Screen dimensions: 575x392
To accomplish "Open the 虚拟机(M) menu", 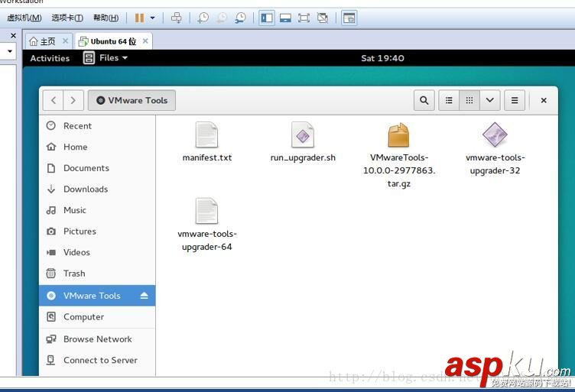I will (24, 18).
